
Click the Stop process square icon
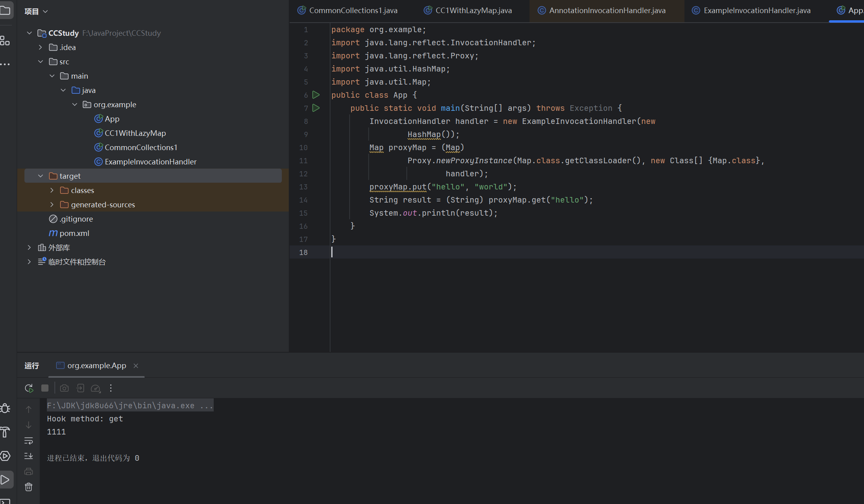(x=45, y=388)
